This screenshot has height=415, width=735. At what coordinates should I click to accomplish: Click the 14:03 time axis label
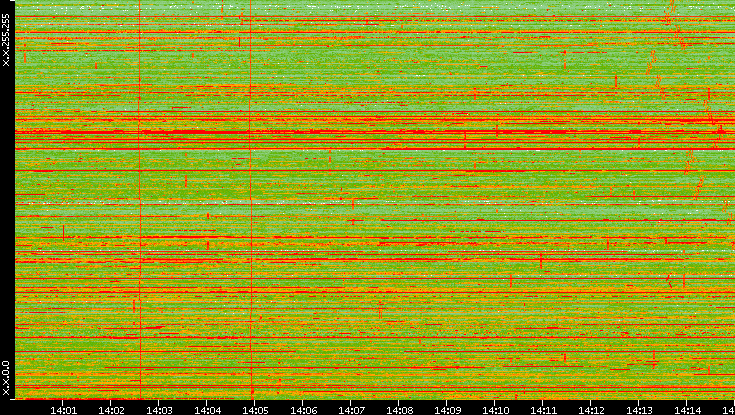[x=159, y=410]
